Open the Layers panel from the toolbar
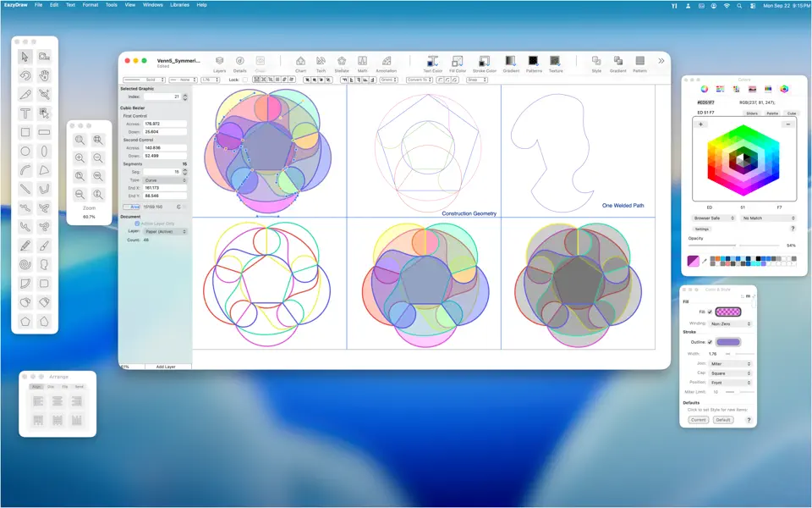Viewport: 812px width, 508px height. click(x=218, y=61)
